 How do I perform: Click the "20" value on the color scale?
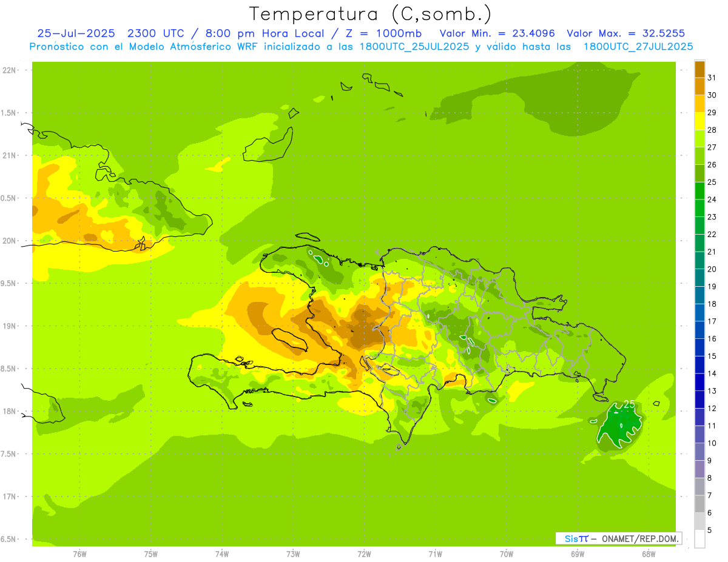point(712,269)
